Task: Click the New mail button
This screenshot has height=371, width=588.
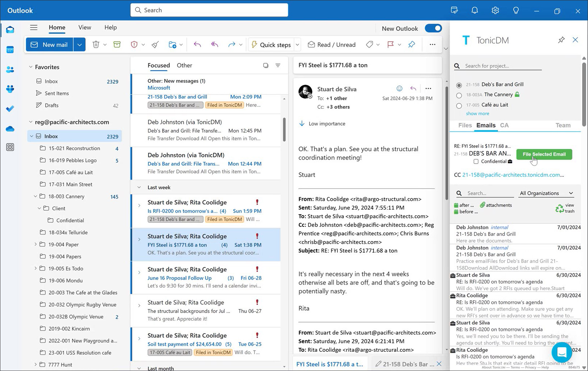Action: pyautogui.click(x=49, y=45)
